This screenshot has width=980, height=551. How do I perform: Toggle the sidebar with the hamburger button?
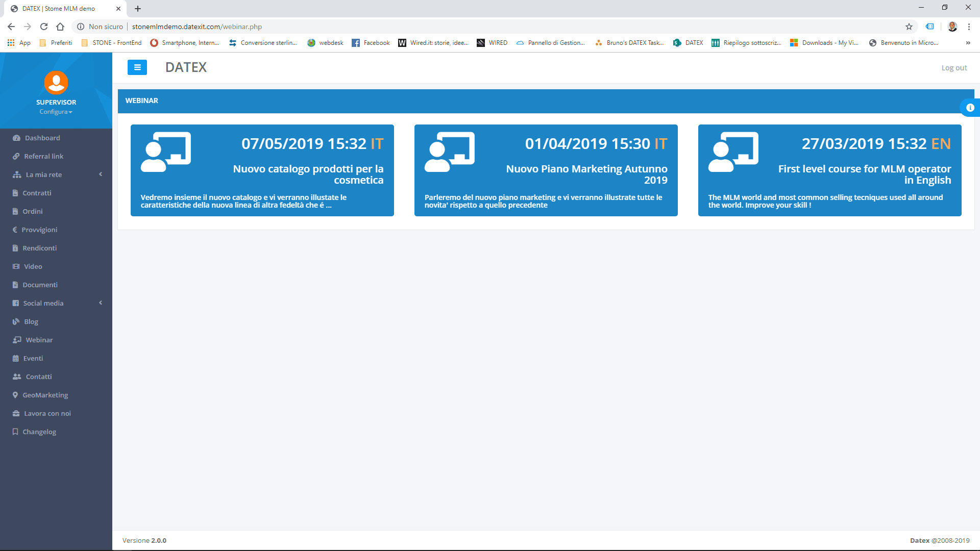(137, 67)
